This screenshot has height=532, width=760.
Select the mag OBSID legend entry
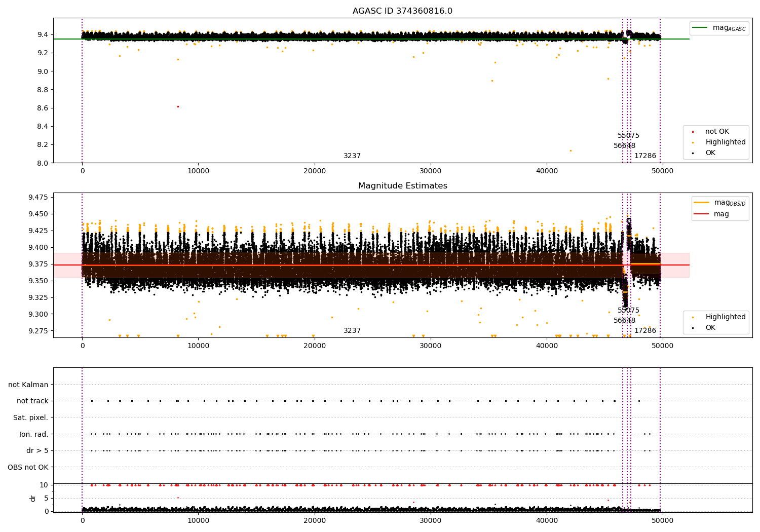coord(720,203)
